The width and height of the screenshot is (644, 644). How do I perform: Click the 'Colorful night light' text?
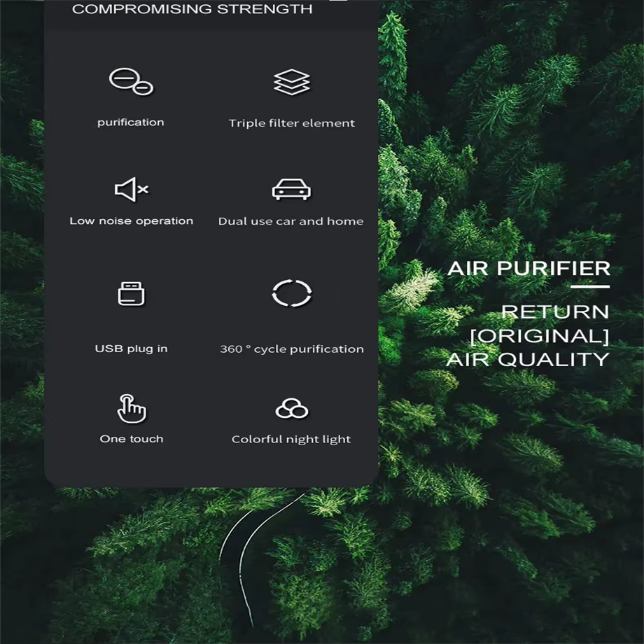[291, 440]
